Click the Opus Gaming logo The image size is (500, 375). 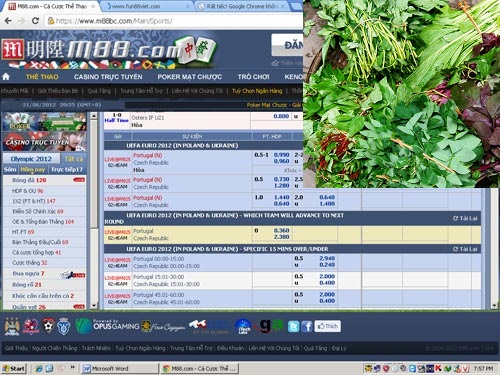107,326
